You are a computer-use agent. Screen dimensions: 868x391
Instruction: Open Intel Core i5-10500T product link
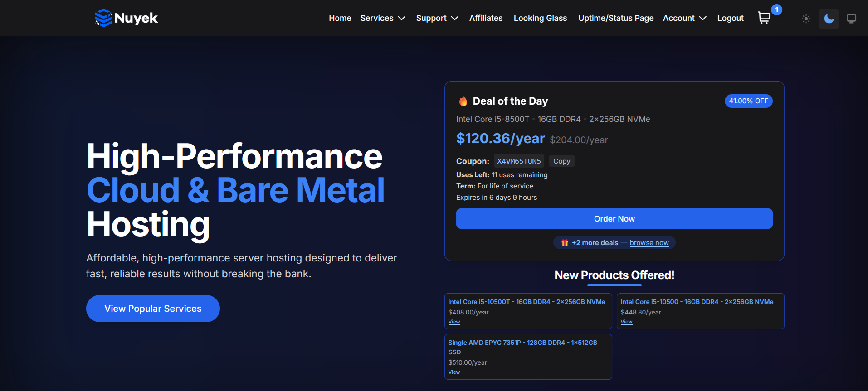(527, 302)
